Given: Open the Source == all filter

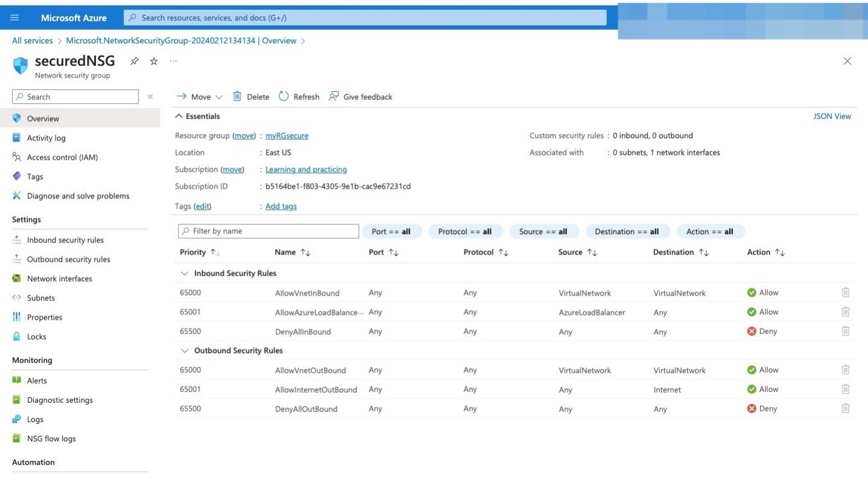Looking at the screenshot, I should pos(543,232).
